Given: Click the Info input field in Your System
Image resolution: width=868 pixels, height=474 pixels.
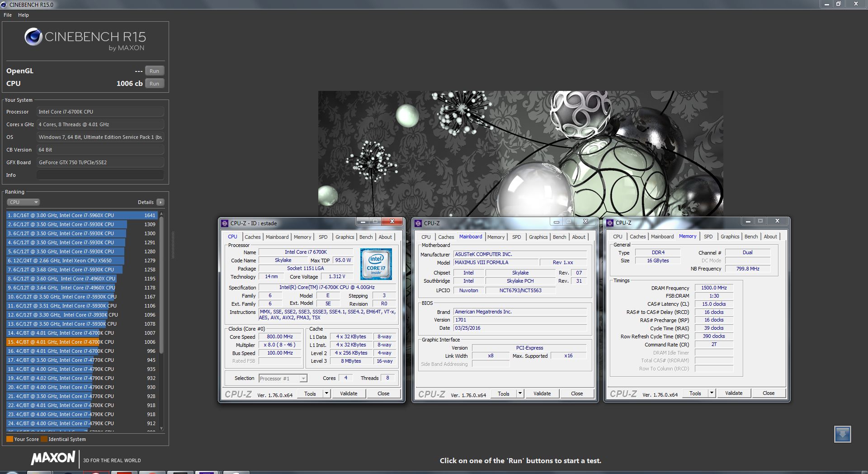Looking at the screenshot, I should click(x=100, y=175).
